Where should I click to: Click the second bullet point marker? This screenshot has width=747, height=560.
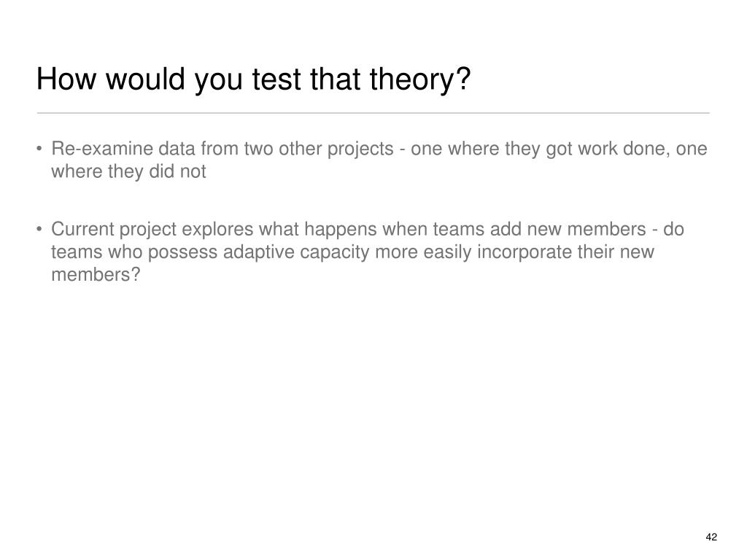point(39,229)
